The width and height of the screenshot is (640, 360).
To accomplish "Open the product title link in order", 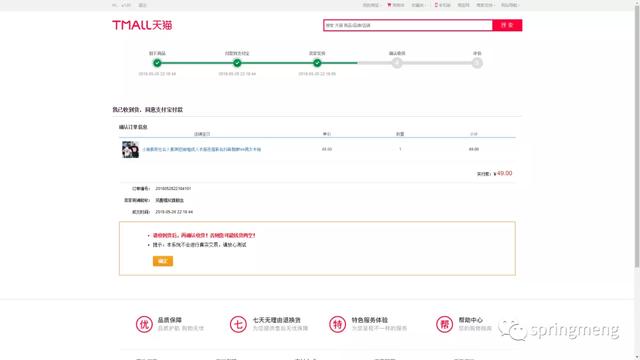I will point(202,149).
